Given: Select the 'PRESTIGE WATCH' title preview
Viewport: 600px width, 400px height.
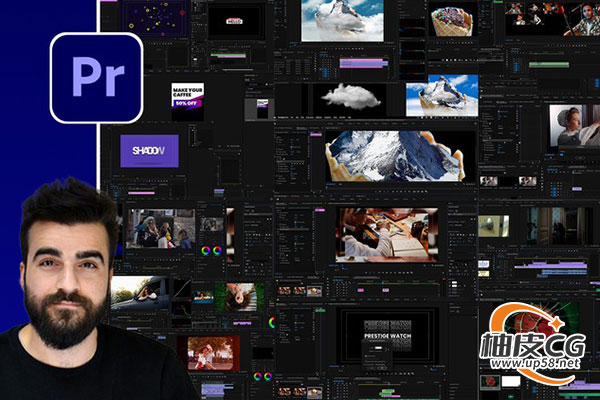Looking at the screenshot, I should pyautogui.click(x=387, y=336).
